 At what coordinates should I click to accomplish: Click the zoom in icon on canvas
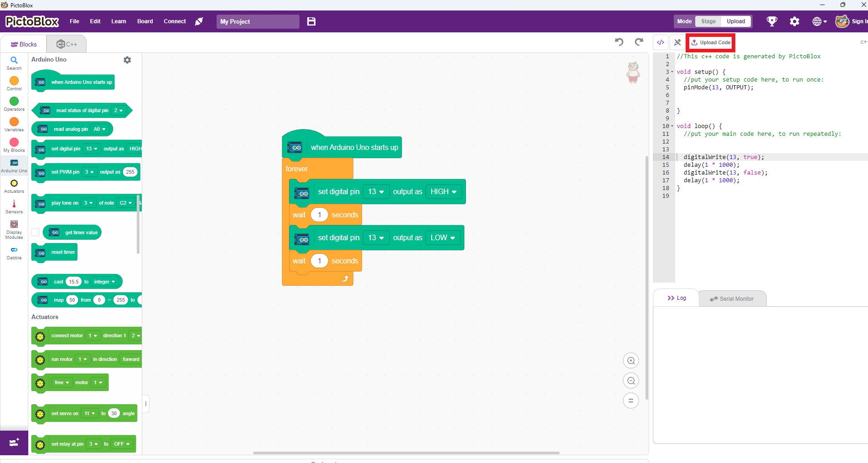[631, 360]
